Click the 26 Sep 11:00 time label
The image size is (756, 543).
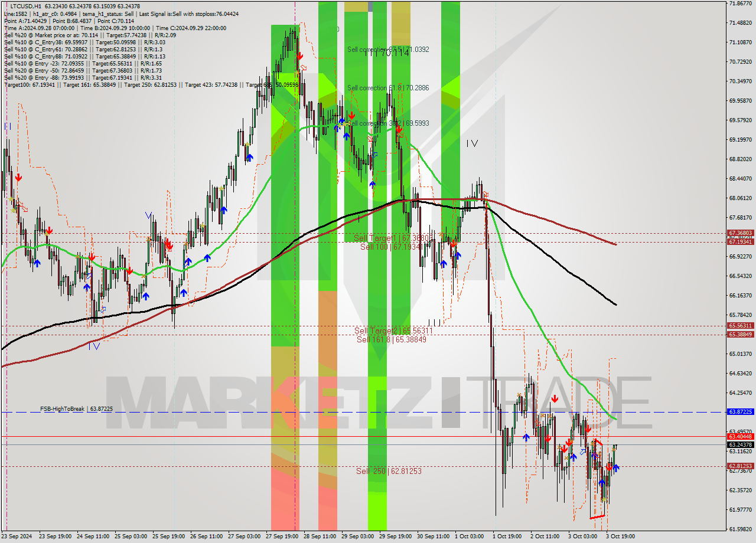click(207, 537)
